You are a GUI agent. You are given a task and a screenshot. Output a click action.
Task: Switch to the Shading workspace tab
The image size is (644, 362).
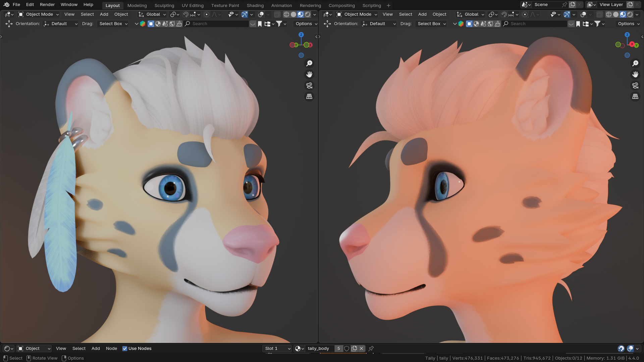click(x=255, y=5)
